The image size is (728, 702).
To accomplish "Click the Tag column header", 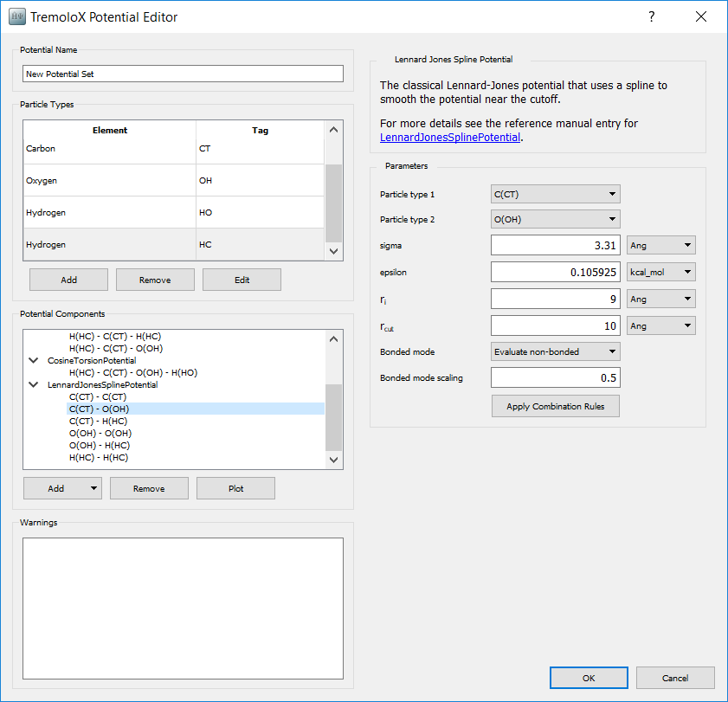I will 260,131.
